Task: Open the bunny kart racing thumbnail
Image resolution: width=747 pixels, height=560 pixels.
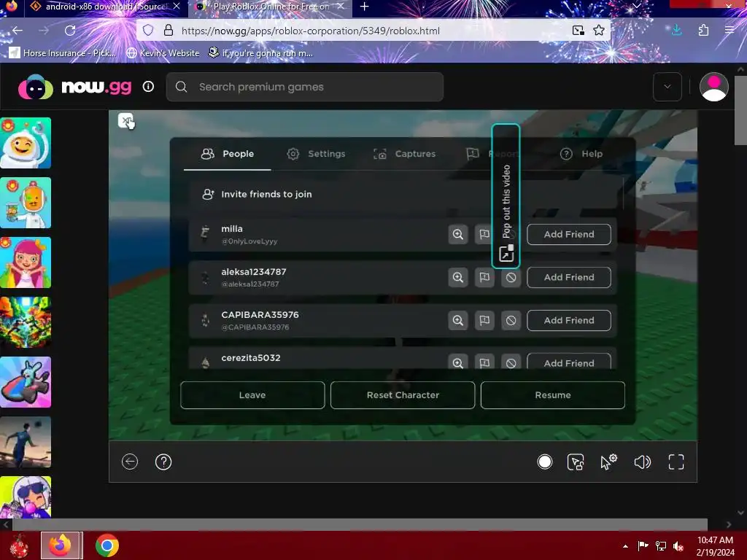Action: point(26,382)
